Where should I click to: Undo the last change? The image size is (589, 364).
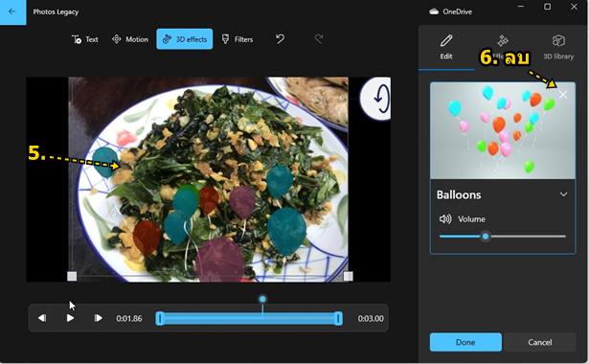[x=281, y=38]
